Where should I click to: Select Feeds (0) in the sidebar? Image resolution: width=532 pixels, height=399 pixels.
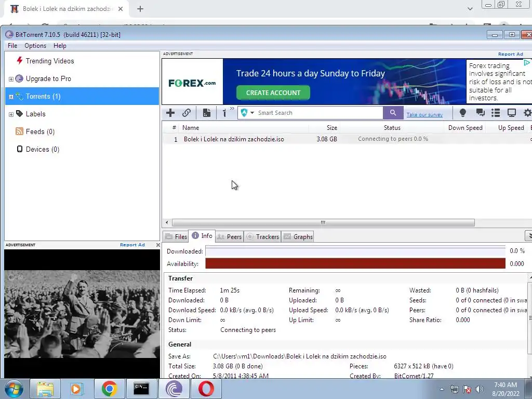pos(40,131)
